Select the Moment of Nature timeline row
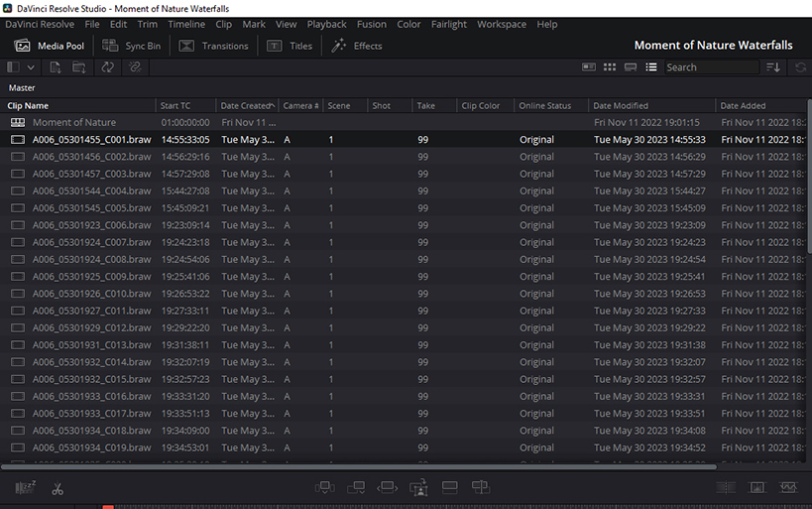 coord(404,123)
